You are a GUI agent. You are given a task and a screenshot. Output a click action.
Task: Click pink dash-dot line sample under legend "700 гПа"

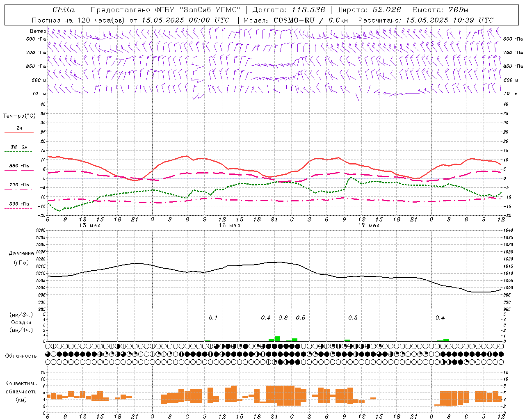[x=19, y=189]
